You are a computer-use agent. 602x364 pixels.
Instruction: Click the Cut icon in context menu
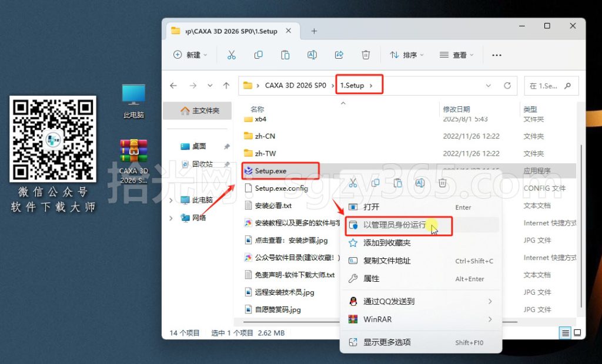click(x=353, y=183)
